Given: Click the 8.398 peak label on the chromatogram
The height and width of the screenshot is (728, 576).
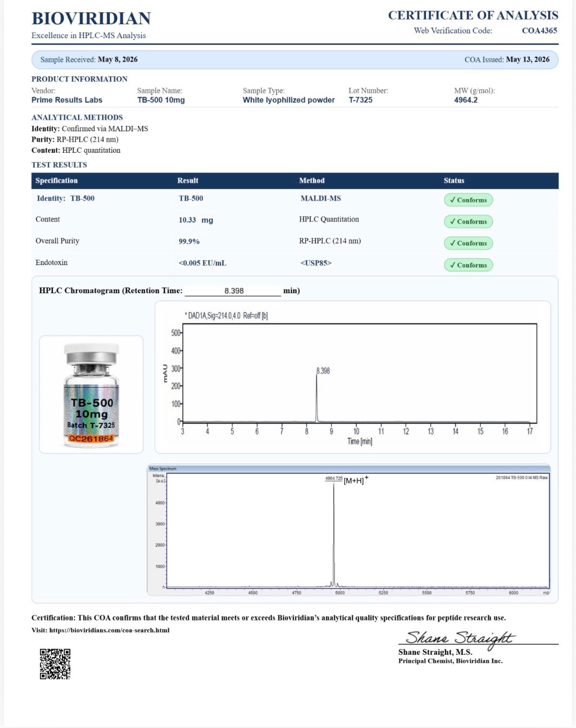Looking at the screenshot, I should (323, 371).
